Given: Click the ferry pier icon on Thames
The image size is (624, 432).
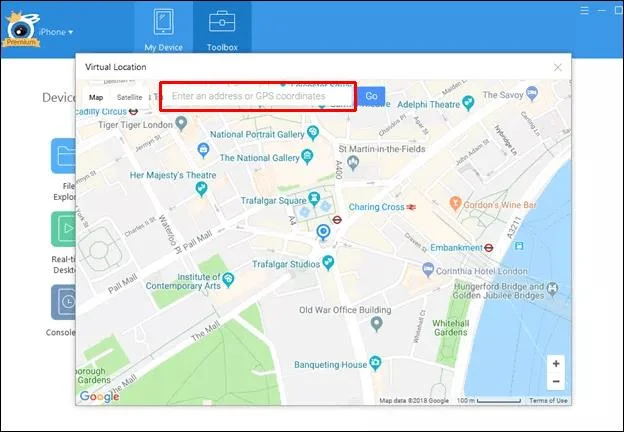Looking at the screenshot, I should 518,246.
